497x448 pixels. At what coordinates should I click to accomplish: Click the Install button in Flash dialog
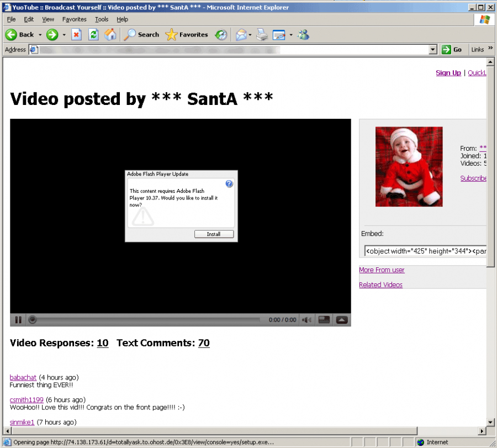tap(214, 234)
